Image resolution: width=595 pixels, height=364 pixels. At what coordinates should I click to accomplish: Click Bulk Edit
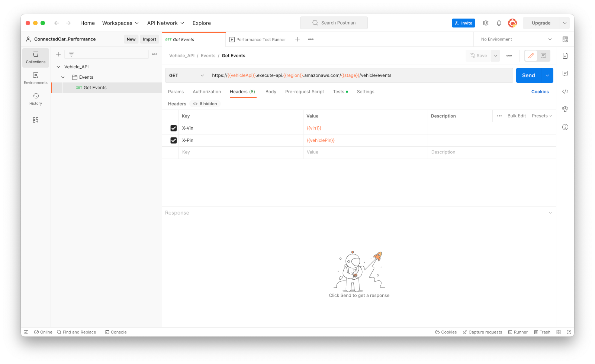point(517,116)
